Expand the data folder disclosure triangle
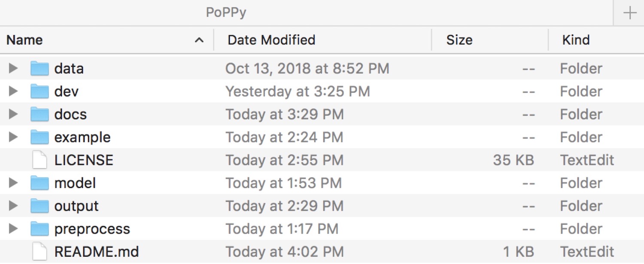Viewport: 644px width, 264px height. point(13,68)
